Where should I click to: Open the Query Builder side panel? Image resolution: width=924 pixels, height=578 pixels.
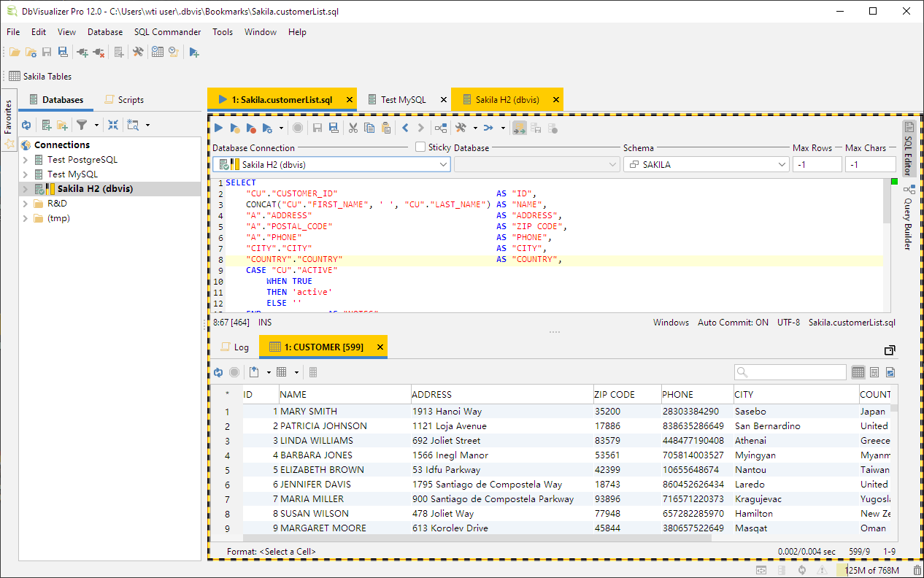pos(909,217)
